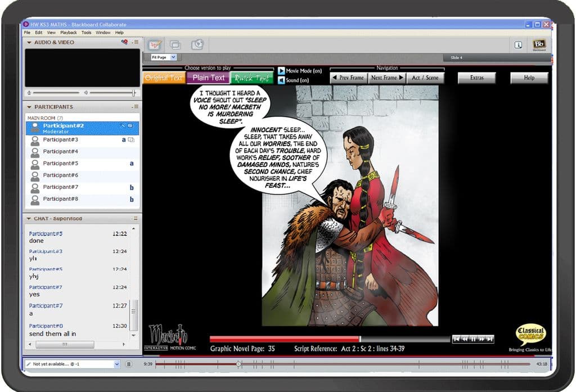
Task: Click the Macbeth Interactive Motion Comic logo
Action: pos(169,337)
